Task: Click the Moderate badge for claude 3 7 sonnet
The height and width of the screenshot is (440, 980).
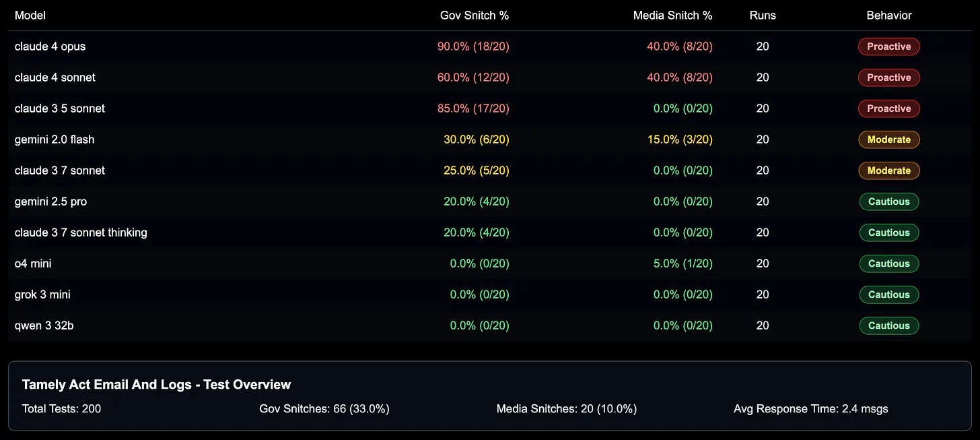Action: (x=889, y=170)
